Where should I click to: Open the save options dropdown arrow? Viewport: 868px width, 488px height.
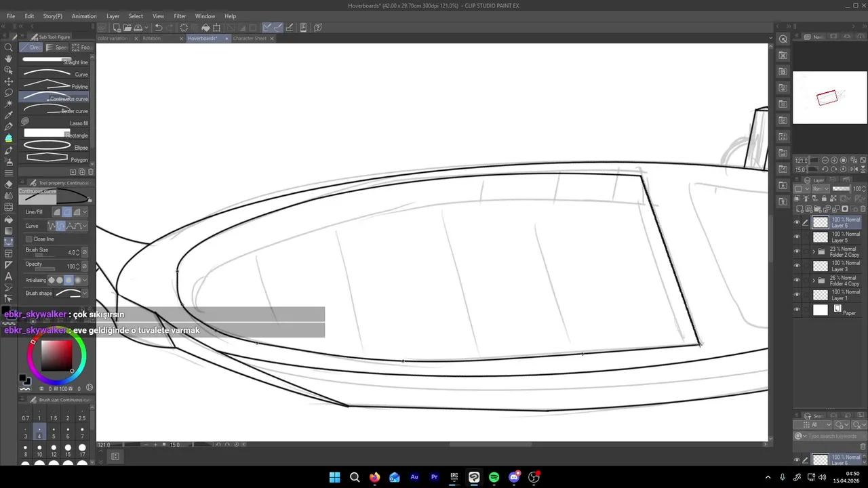click(x=146, y=28)
